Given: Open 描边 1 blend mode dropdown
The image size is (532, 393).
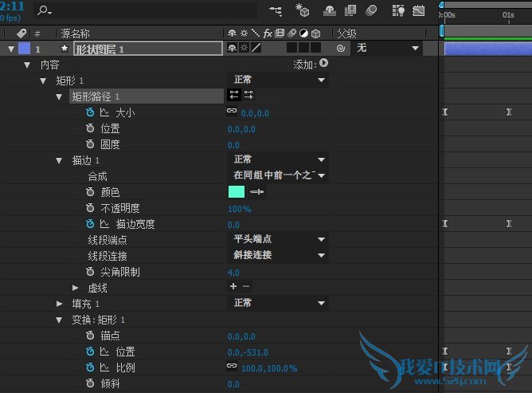Looking at the screenshot, I should (278, 159).
